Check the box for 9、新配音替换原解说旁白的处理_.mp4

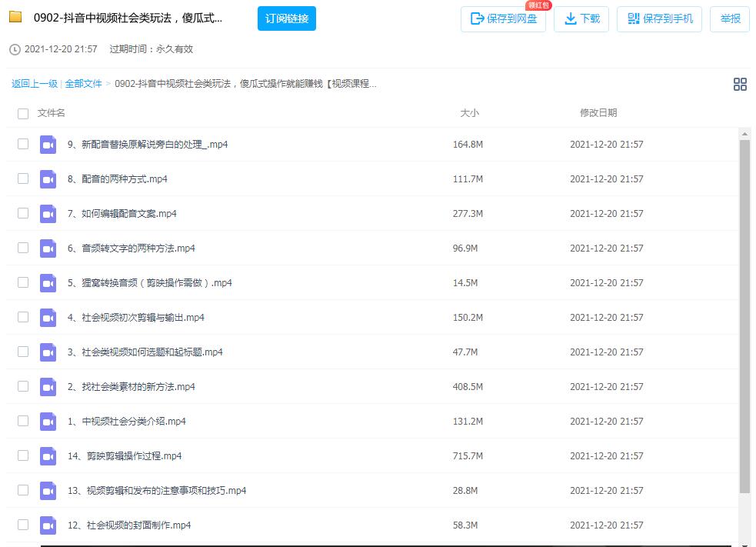coord(22,144)
